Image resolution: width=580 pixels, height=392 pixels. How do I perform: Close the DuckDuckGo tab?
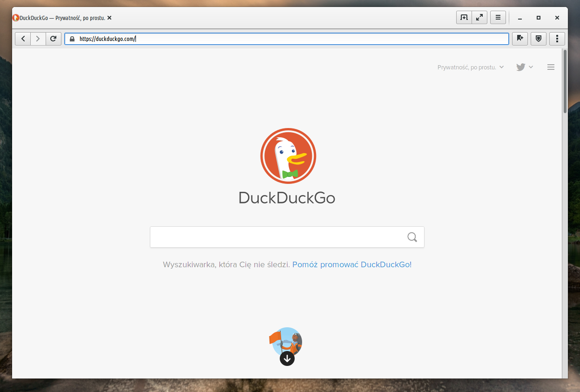[x=109, y=18]
